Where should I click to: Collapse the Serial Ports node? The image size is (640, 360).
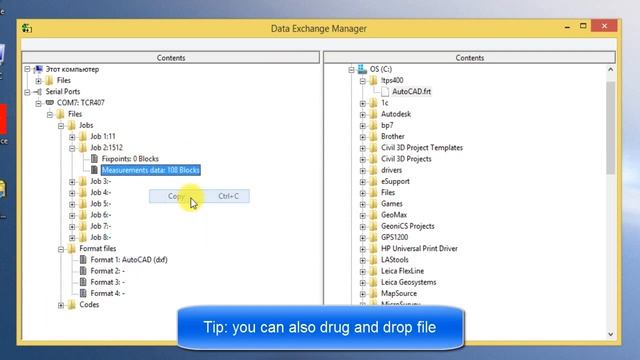pyautogui.click(x=27, y=92)
